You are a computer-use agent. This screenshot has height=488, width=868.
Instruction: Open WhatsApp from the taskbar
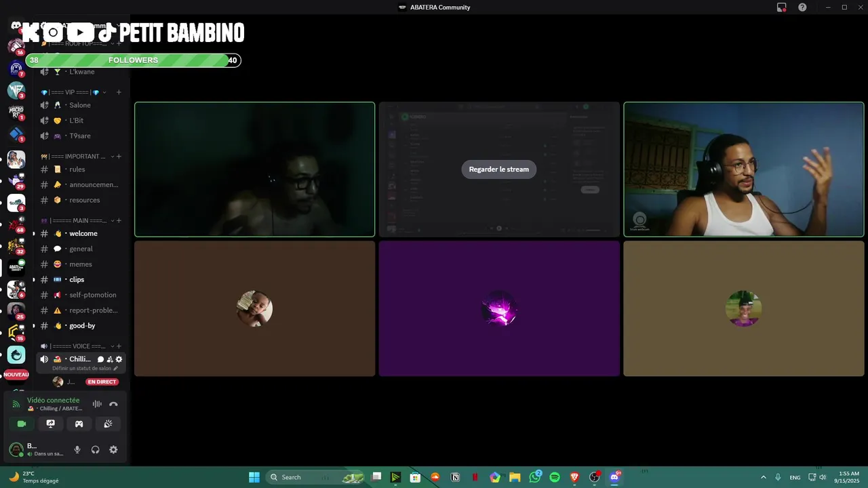tap(535, 477)
